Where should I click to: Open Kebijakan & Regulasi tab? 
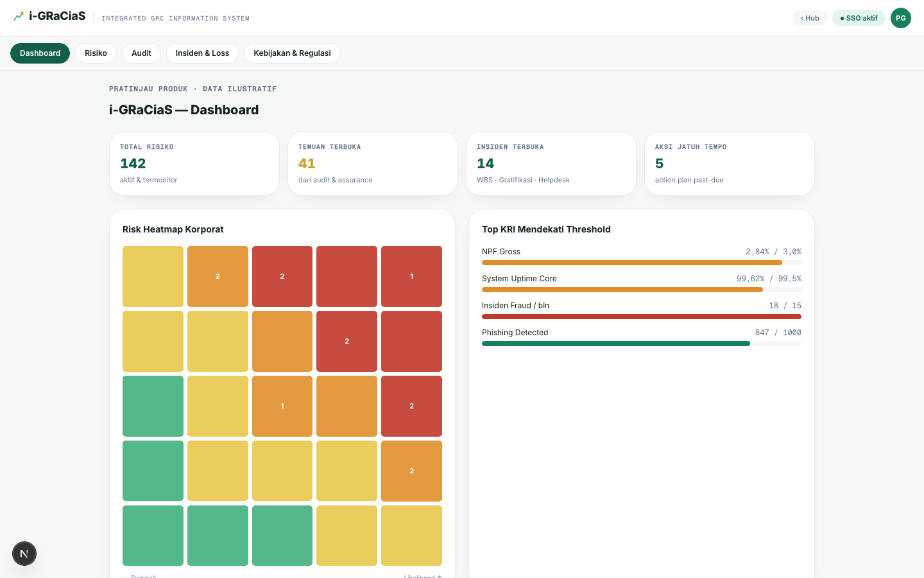point(292,53)
